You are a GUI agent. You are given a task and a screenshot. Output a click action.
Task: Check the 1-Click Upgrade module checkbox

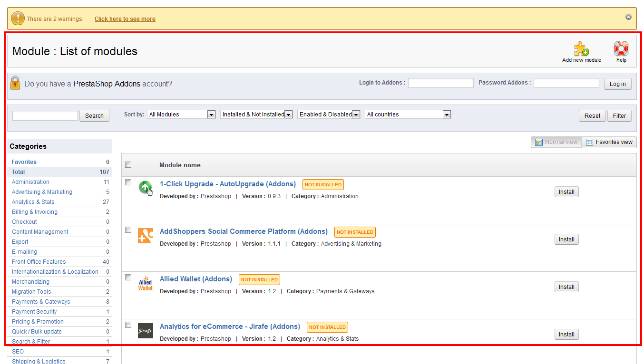tap(128, 182)
